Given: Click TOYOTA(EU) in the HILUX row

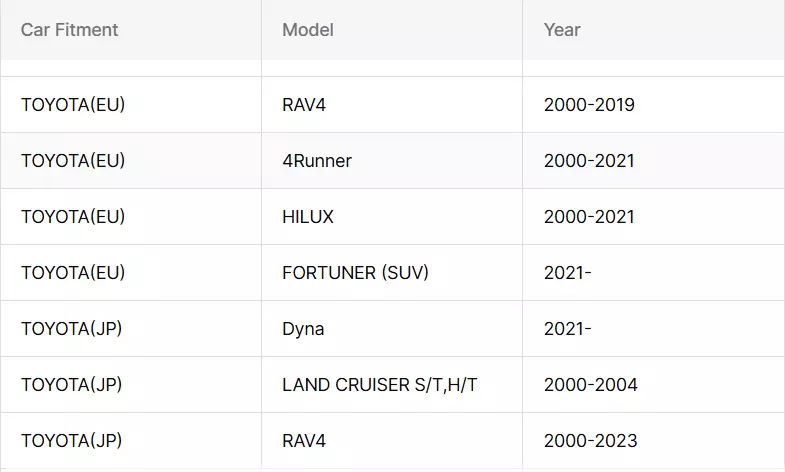Looking at the screenshot, I should [73, 217].
